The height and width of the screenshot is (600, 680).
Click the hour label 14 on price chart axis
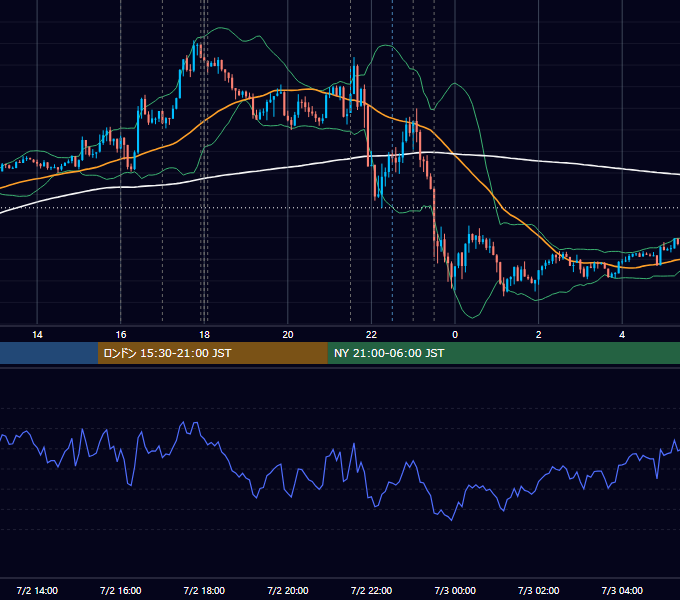(37, 335)
